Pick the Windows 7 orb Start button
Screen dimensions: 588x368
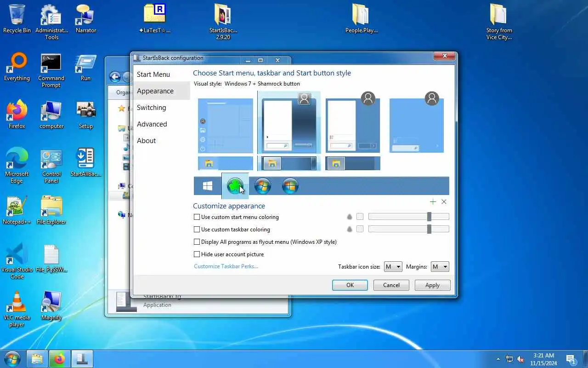(x=263, y=186)
